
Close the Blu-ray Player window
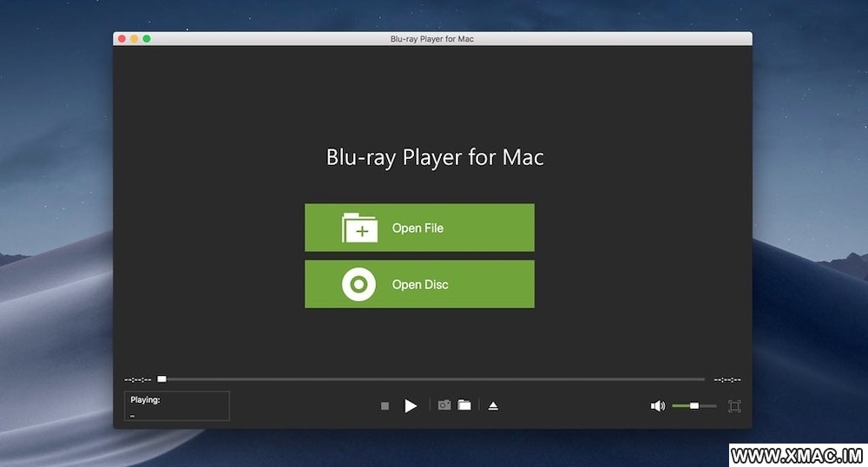click(122, 39)
